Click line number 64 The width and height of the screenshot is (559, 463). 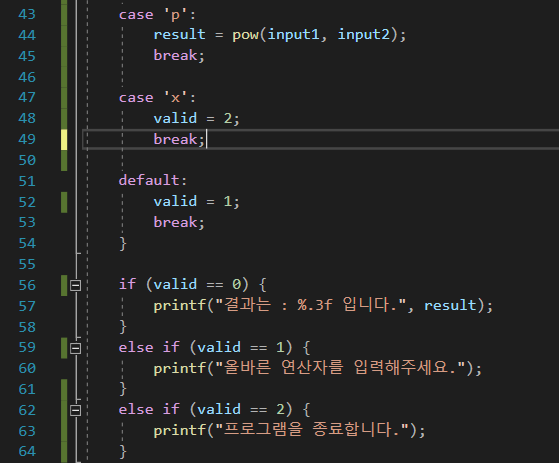(x=27, y=452)
